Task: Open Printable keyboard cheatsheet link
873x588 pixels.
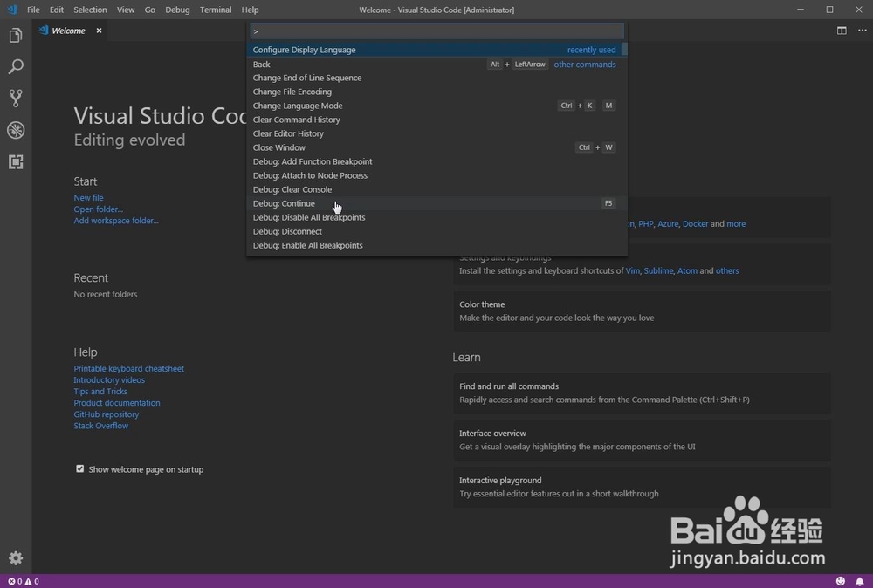Action: click(128, 368)
